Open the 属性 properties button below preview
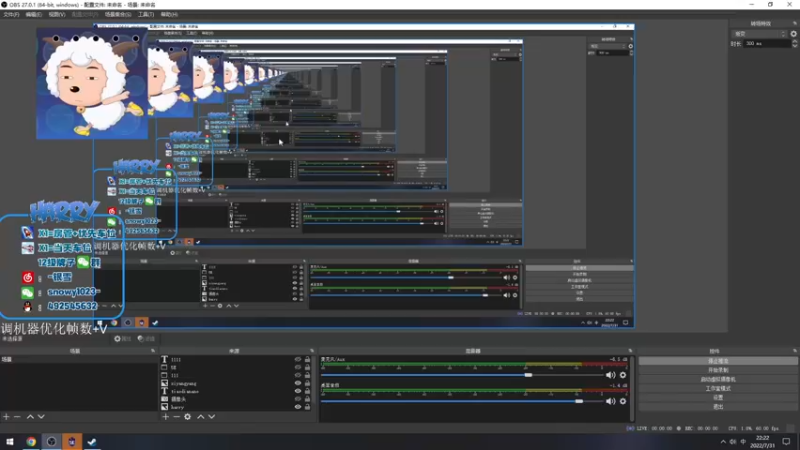The width and height of the screenshot is (800, 450). point(123,339)
